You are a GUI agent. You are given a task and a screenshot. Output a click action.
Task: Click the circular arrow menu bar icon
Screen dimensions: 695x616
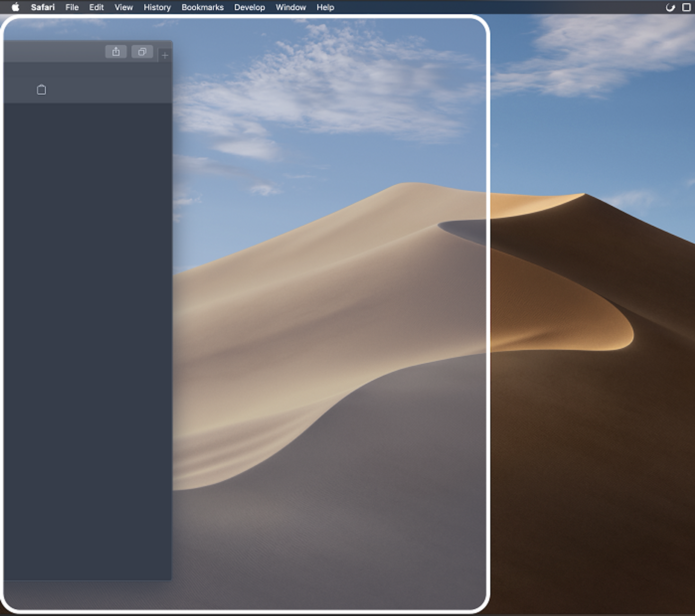[670, 7]
